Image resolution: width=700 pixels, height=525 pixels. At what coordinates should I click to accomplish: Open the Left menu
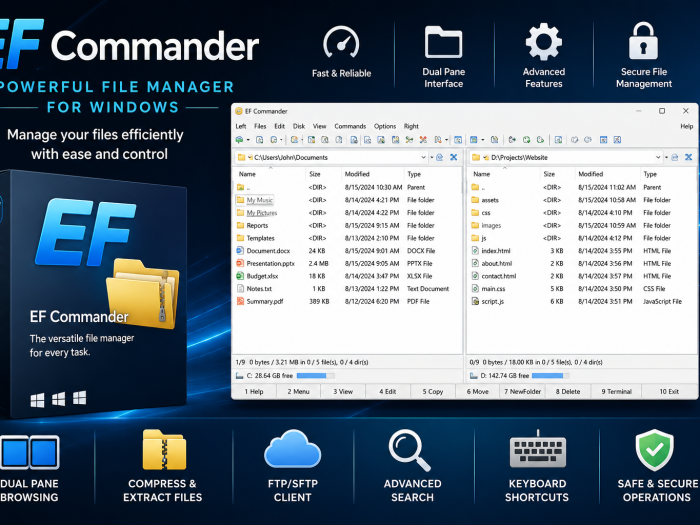coord(241,126)
